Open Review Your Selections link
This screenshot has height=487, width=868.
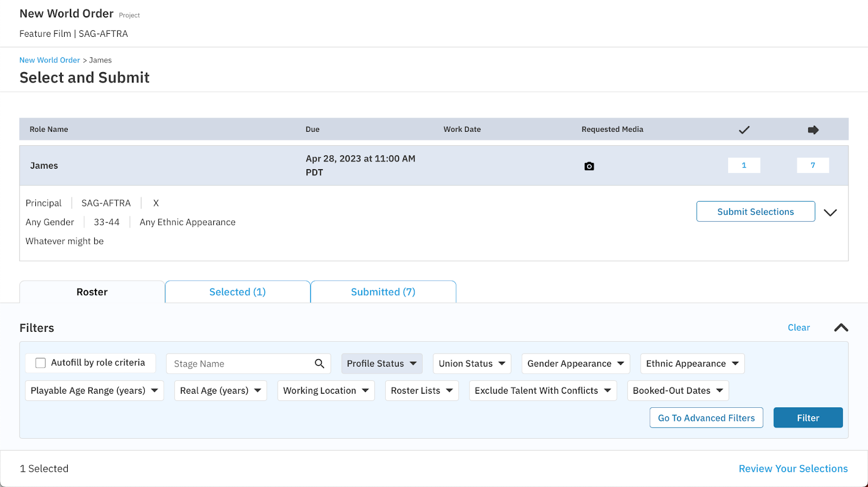point(793,469)
